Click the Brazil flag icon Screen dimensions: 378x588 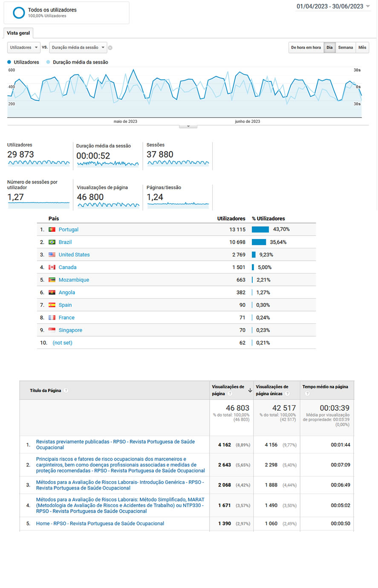point(52,242)
